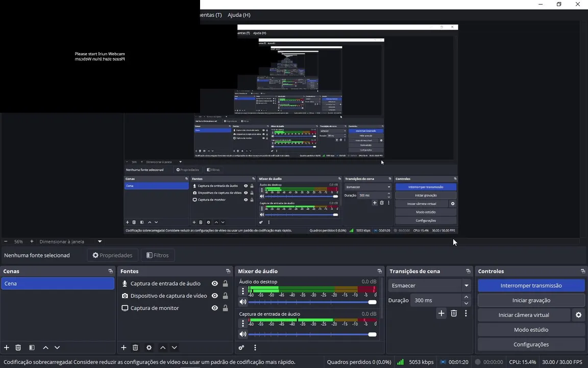
Task: Hide Dispositivo de captura de vídeo source
Action: click(214, 296)
